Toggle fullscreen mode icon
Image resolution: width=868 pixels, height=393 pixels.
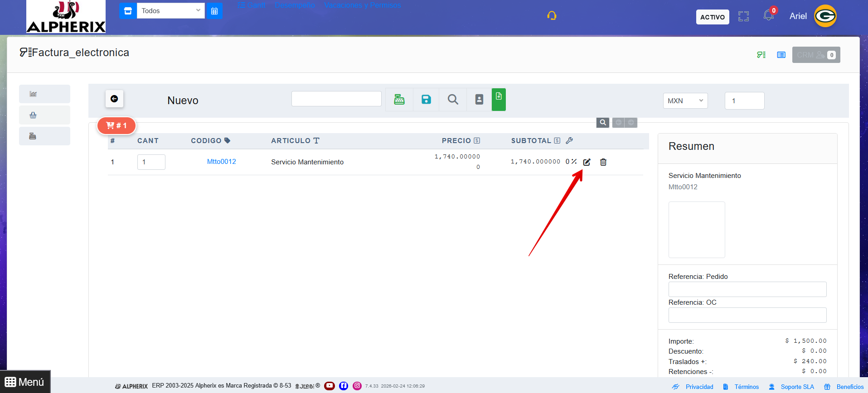pyautogui.click(x=743, y=17)
